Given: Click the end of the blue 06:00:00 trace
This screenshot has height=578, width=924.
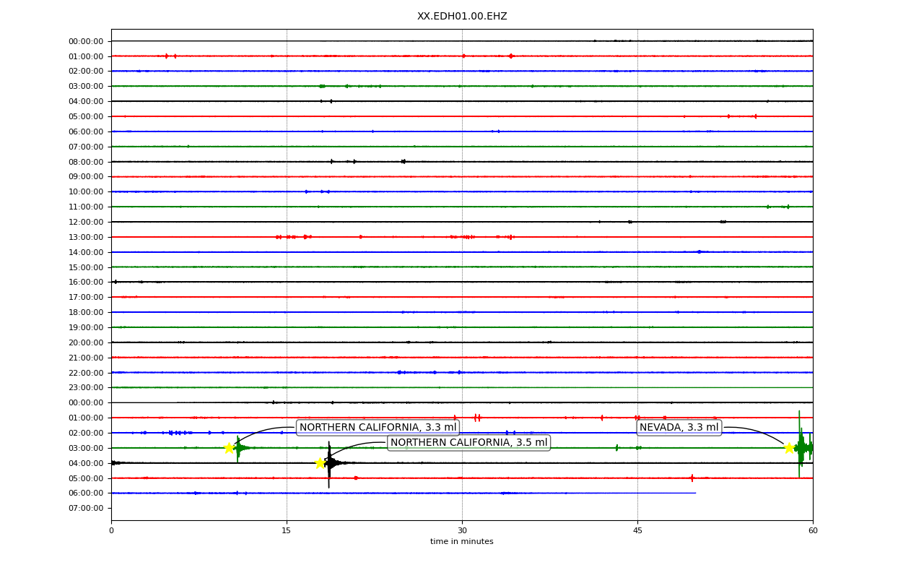Looking at the screenshot, I should click(x=695, y=493).
